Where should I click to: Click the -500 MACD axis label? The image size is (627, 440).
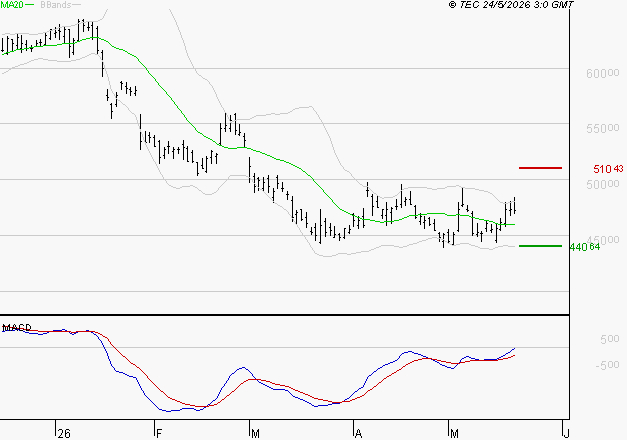coord(607,365)
